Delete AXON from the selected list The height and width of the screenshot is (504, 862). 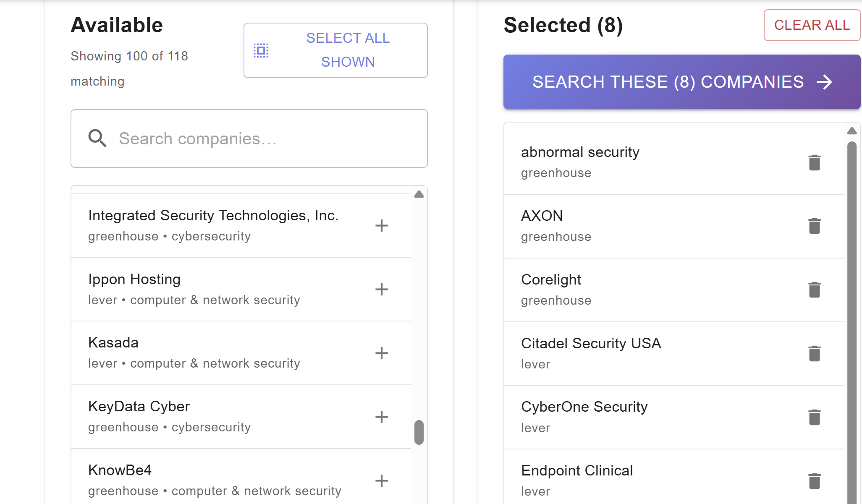(814, 226)
